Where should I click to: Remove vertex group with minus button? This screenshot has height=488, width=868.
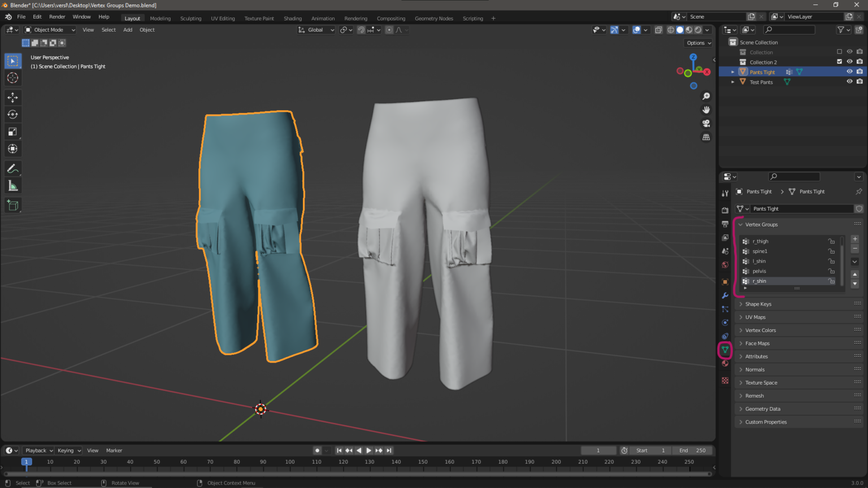click(x=854, y=249)
